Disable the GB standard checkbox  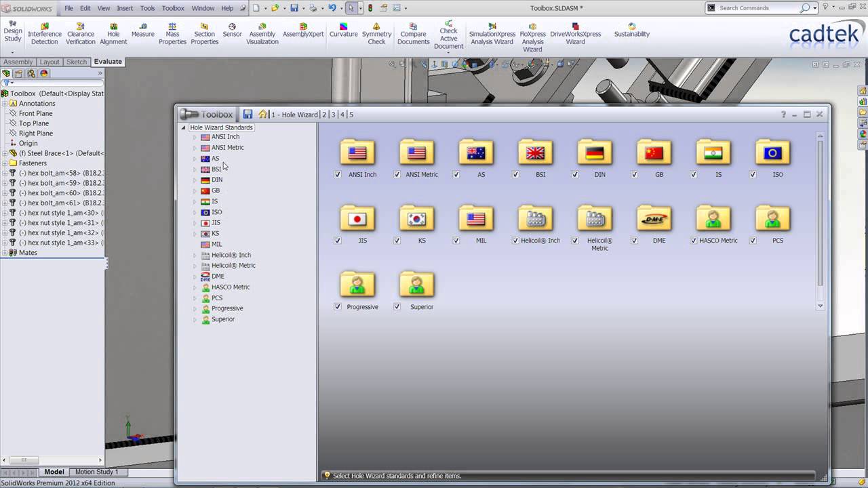point(634,174)
